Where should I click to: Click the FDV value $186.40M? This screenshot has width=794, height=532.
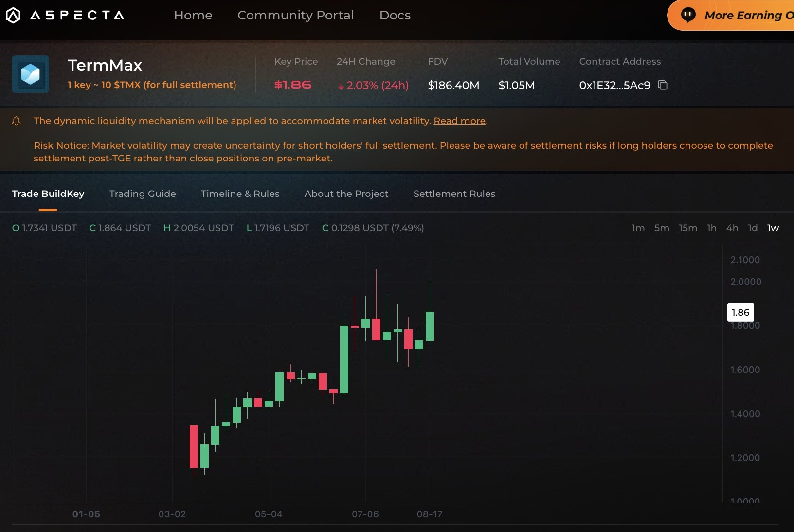(x=453, y=85)
